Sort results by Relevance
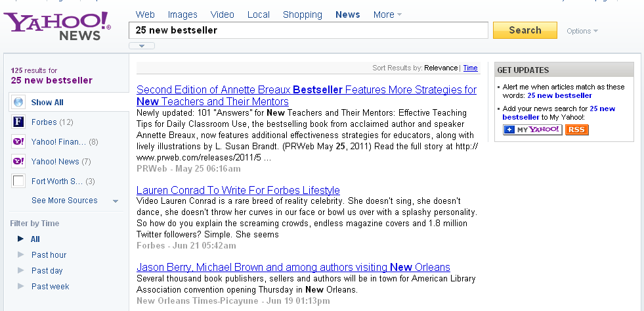The image size is (644, 311). pos(440,68)
